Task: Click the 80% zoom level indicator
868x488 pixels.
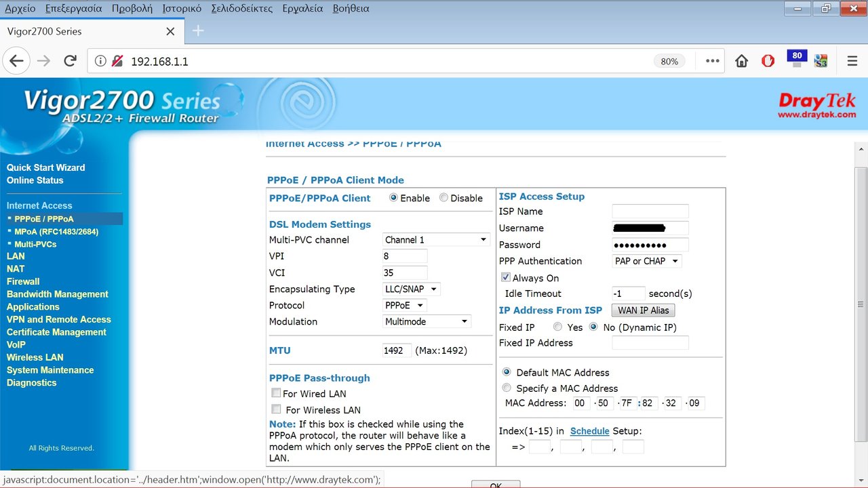Action: [669, 61]
